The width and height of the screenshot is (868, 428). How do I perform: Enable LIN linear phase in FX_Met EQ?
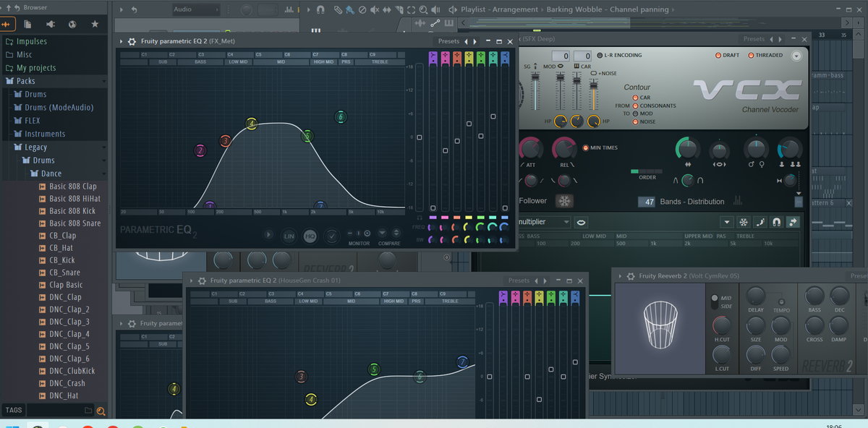click(289, 236)
